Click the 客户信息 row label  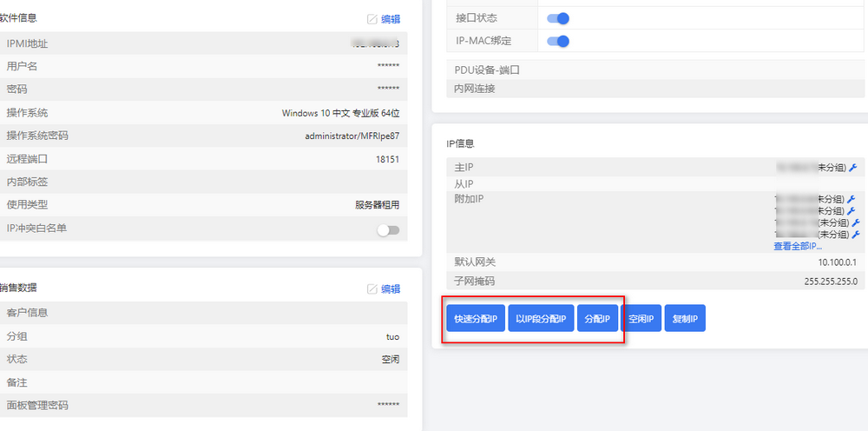click(27, 313)
